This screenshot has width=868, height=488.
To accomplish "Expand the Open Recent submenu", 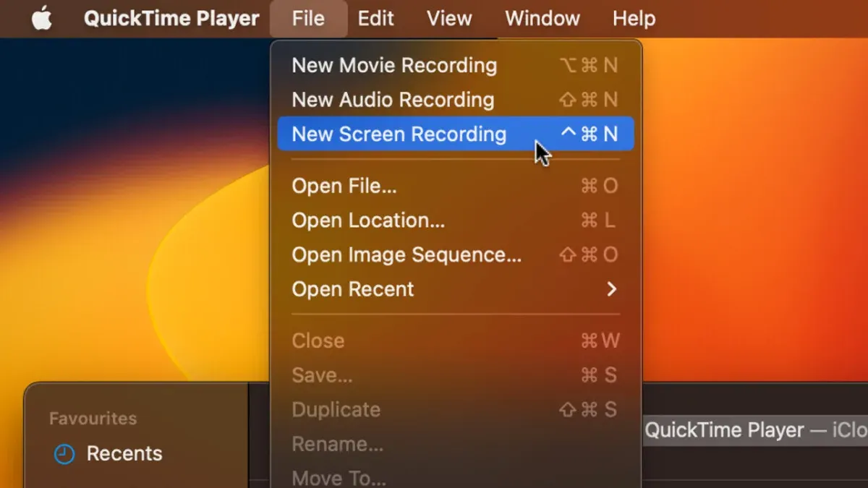I will coord(456,289).
